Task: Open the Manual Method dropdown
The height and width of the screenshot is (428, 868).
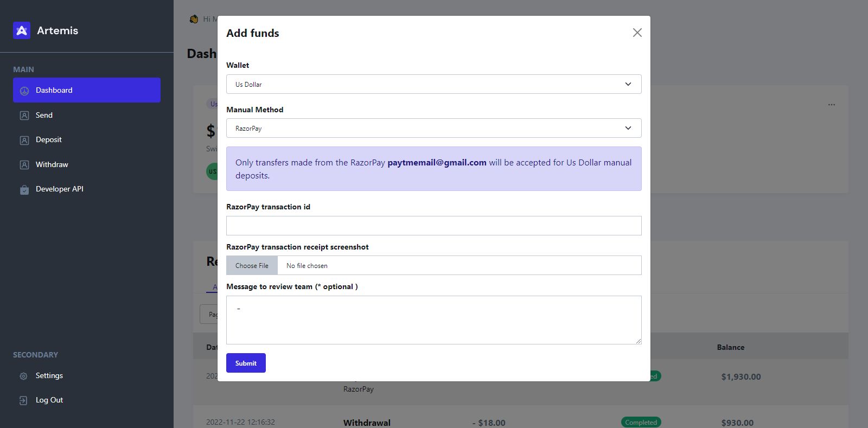Action: coord(433,128)
